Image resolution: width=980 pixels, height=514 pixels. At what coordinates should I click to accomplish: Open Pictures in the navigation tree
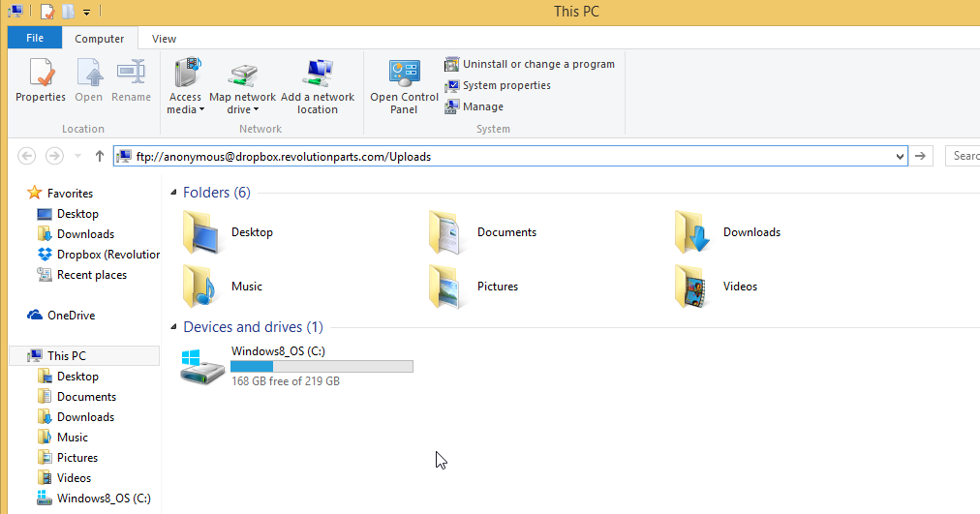click(68, 457)
